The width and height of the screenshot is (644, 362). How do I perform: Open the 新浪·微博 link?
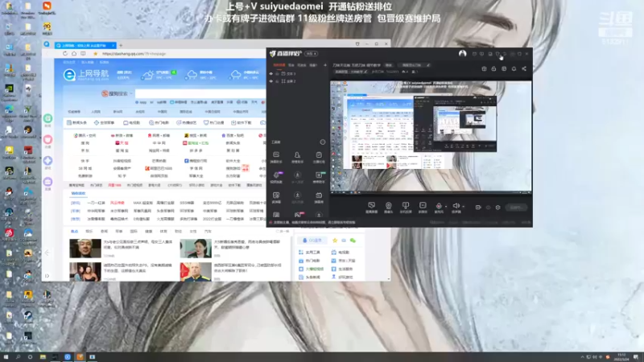pos(122,135)
